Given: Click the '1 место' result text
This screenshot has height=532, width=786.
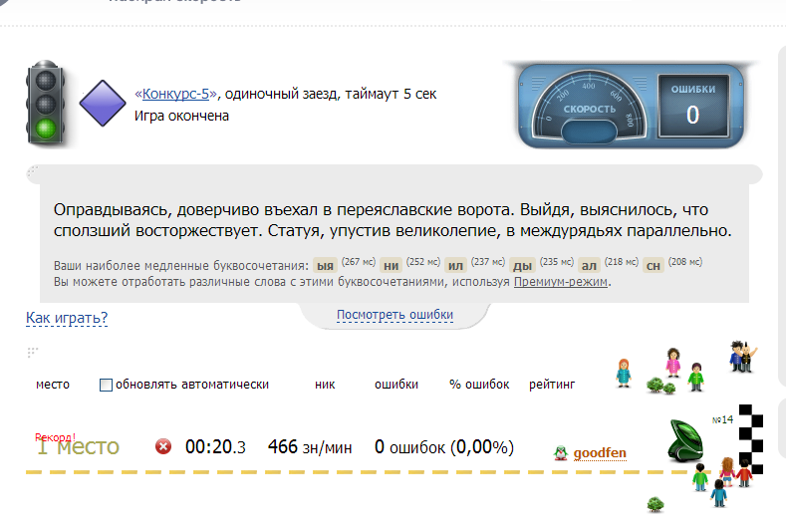Looking at the screenshot, I should tap(78, 446).
